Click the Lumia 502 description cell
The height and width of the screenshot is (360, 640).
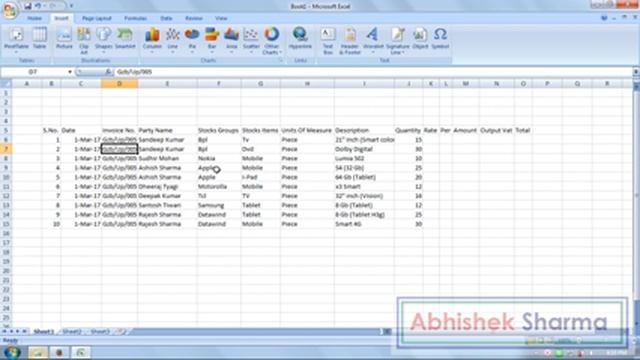364,158
